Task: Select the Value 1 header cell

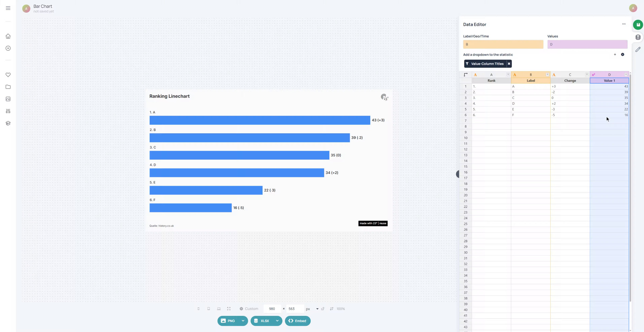Action: pos(609,81)
